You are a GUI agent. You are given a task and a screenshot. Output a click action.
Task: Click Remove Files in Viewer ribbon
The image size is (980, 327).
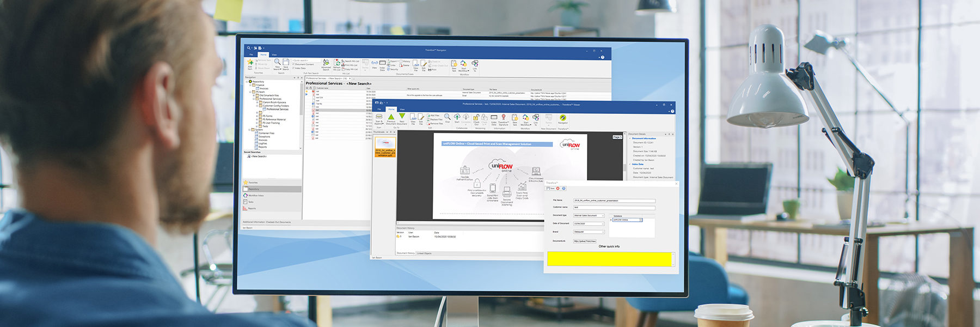[436, 123]
